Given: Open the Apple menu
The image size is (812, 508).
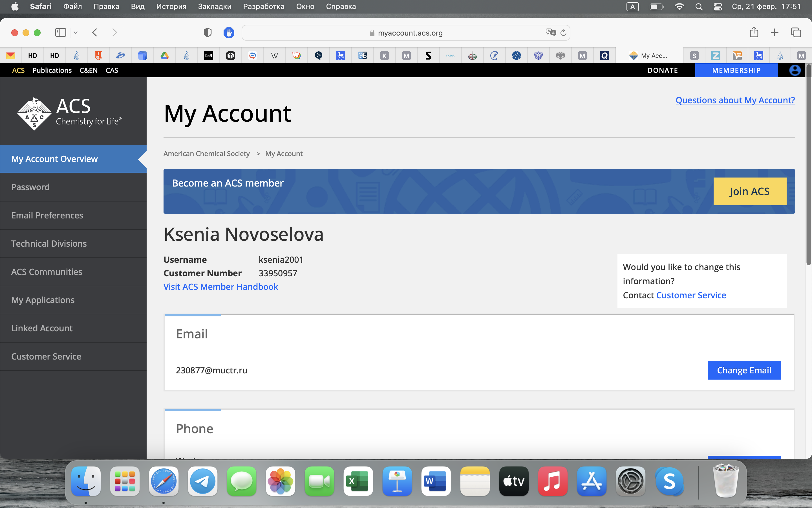Looking at the screenshot, I should click(15, 6).
